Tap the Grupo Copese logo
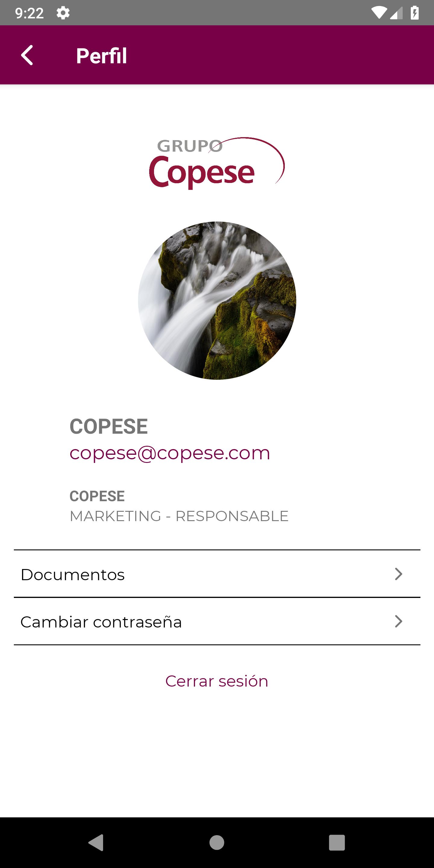Viewport: 434px width, 868px height. 217,163
